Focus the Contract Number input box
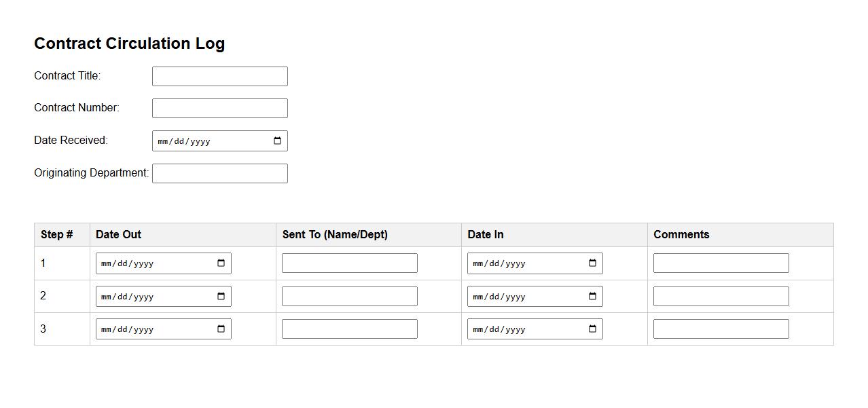This screenshot has height=408, width=868. (x=219, y=109)
